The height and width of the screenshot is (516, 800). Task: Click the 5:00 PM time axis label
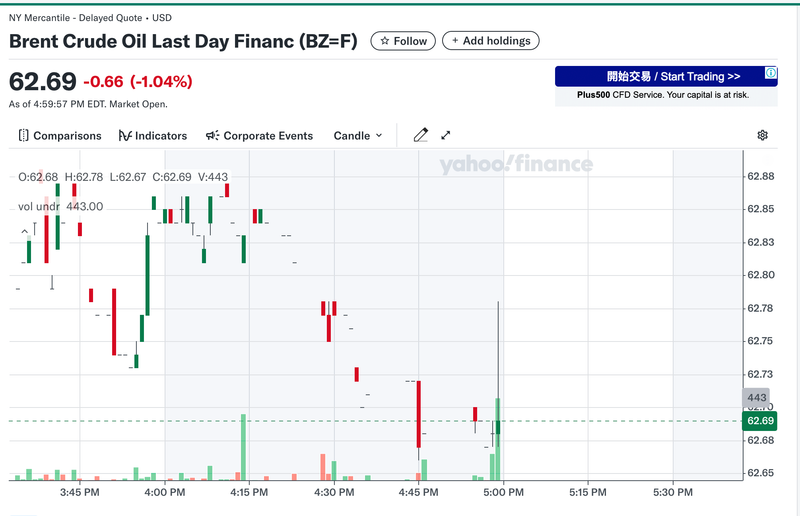click(502, 493)
